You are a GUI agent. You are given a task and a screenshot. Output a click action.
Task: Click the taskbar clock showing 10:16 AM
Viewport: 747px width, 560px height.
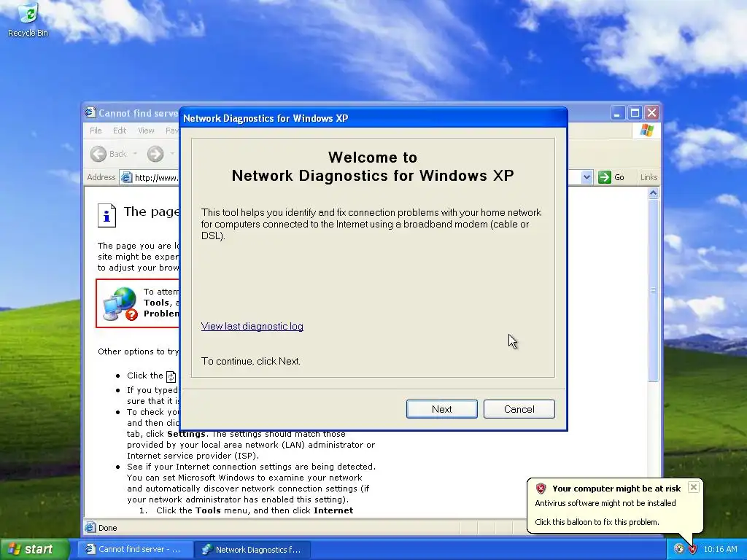pyautogui.click(x=720, y=549)
